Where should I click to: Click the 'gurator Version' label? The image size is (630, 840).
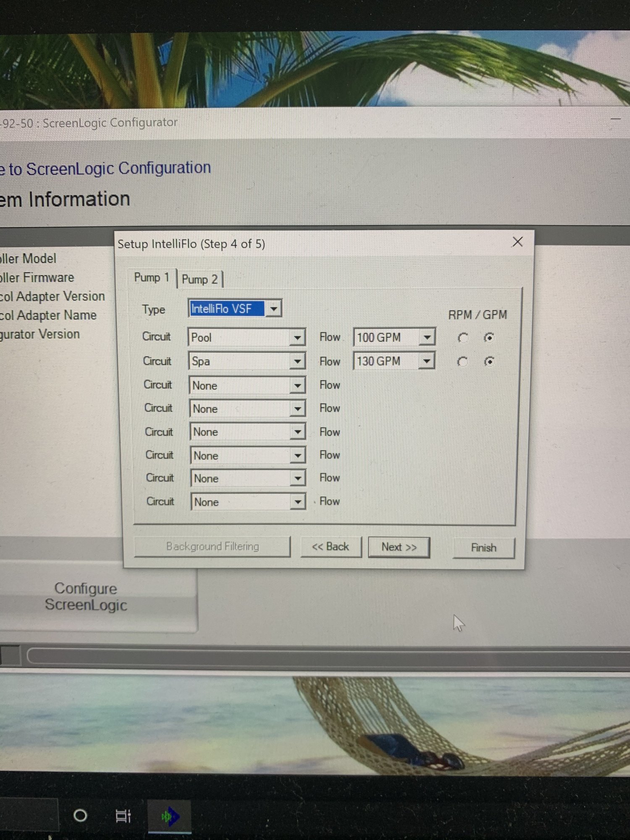click(40, 334)
